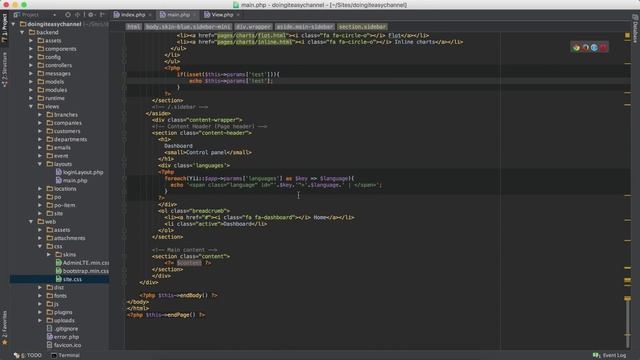Close the index.php tab
The width and height of the screenshot is (640, 360).
pyautogui.click(x=150, y=15)
